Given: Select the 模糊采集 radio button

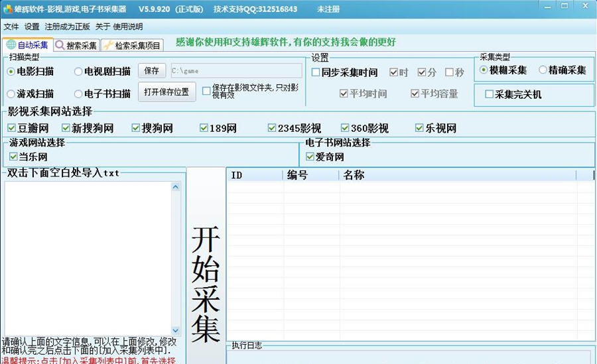Looking at the screenshot, I should coord(503,70).
